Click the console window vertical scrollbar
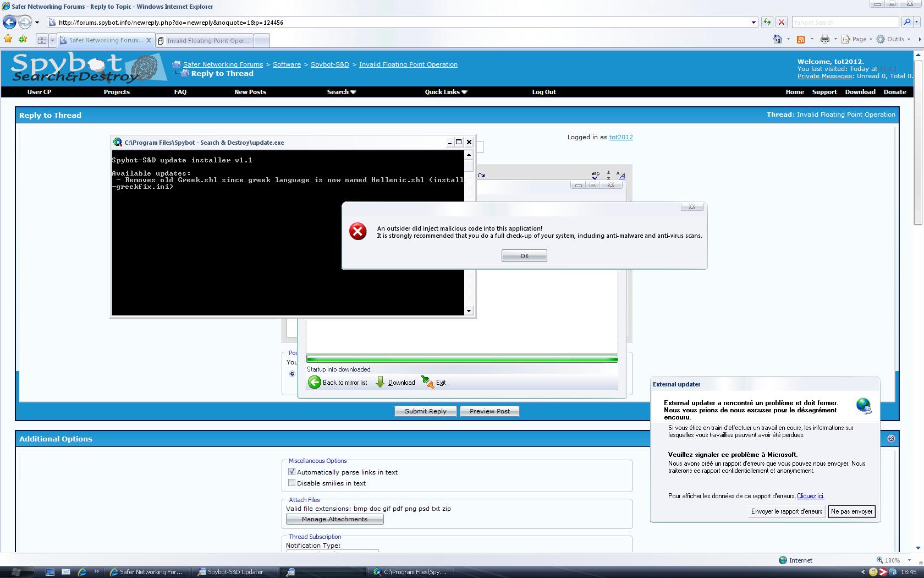924x578 pixels. pos(469,233)
